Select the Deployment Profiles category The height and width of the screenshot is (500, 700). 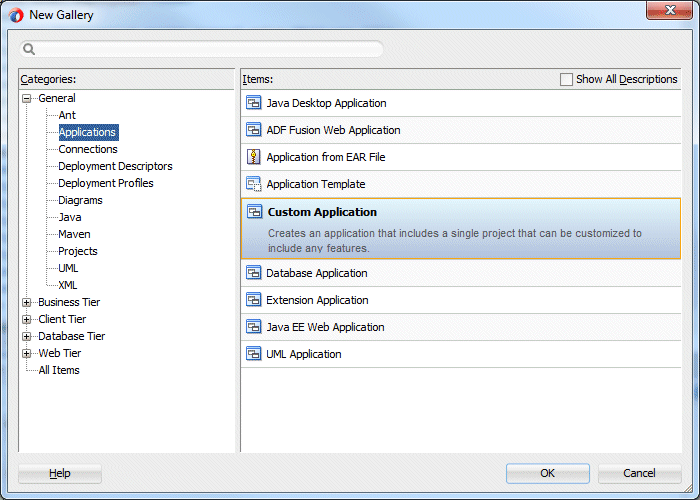point(106,183)
